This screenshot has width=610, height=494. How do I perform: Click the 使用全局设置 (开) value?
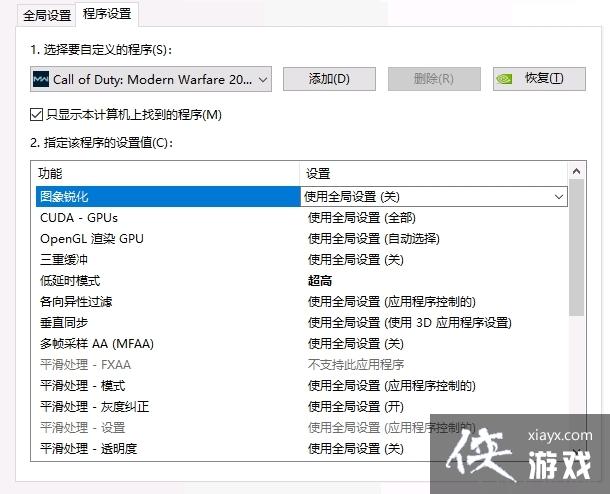356,407
